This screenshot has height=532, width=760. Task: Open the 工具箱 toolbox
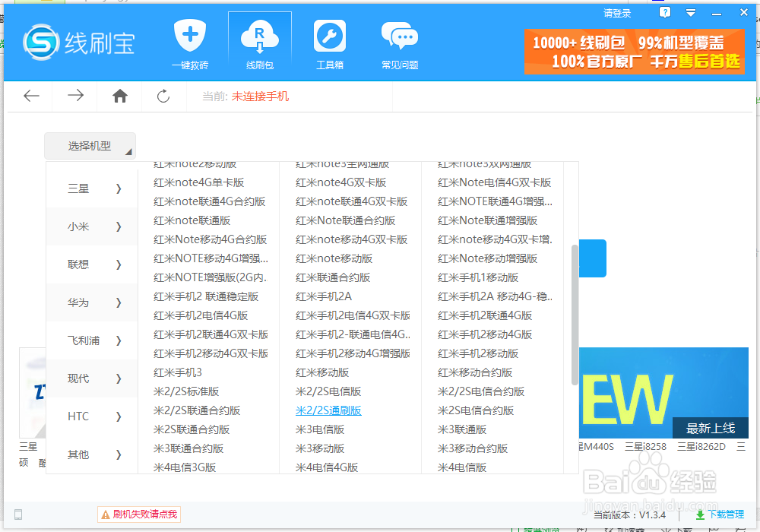tap(329, 43)
